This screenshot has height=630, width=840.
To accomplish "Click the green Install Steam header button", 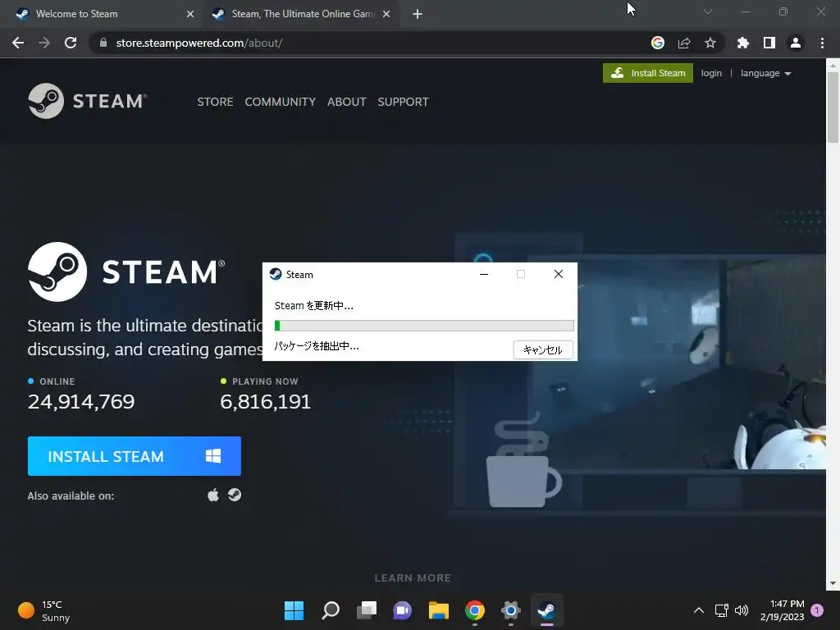I will point(648,73).
